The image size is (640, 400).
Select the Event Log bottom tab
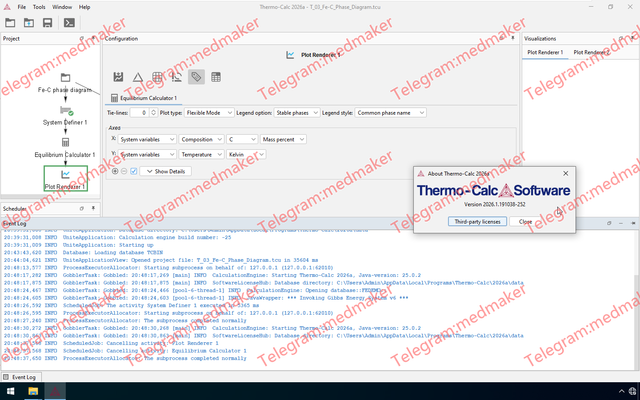point(20,377)
